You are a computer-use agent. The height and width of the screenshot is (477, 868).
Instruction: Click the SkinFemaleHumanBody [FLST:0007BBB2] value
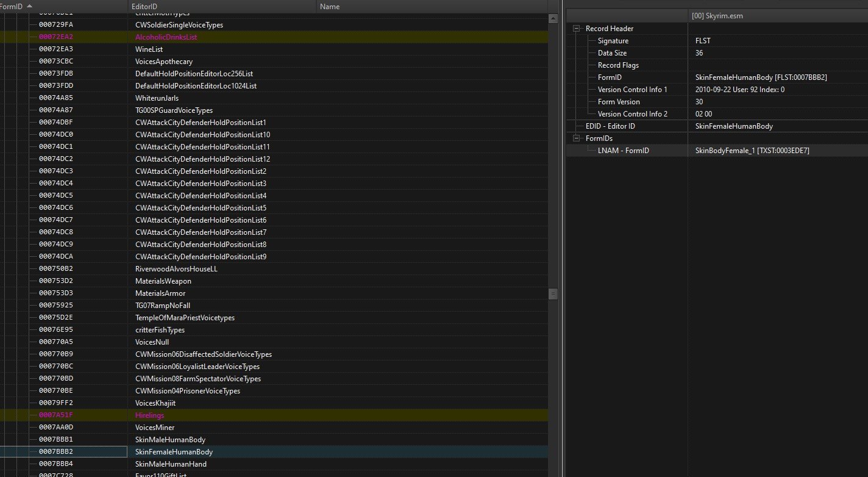point(761,77)
